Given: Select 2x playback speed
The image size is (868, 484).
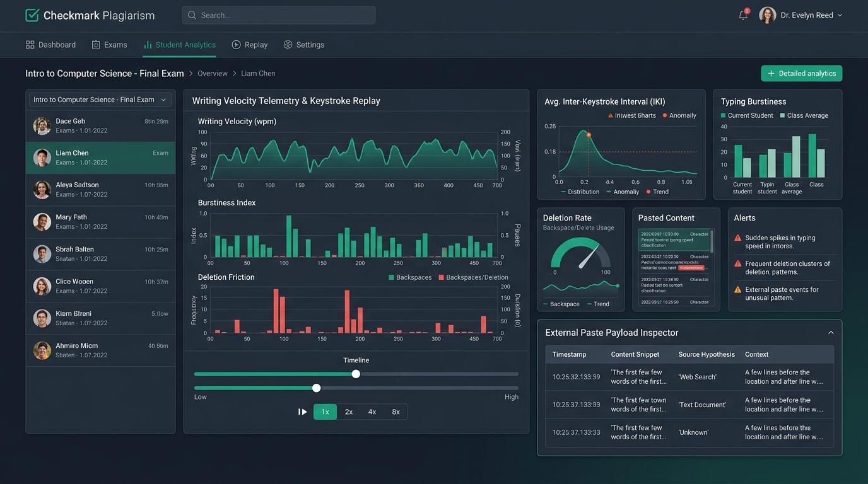Looking at the screenshot, I should [x=349, y=412].
